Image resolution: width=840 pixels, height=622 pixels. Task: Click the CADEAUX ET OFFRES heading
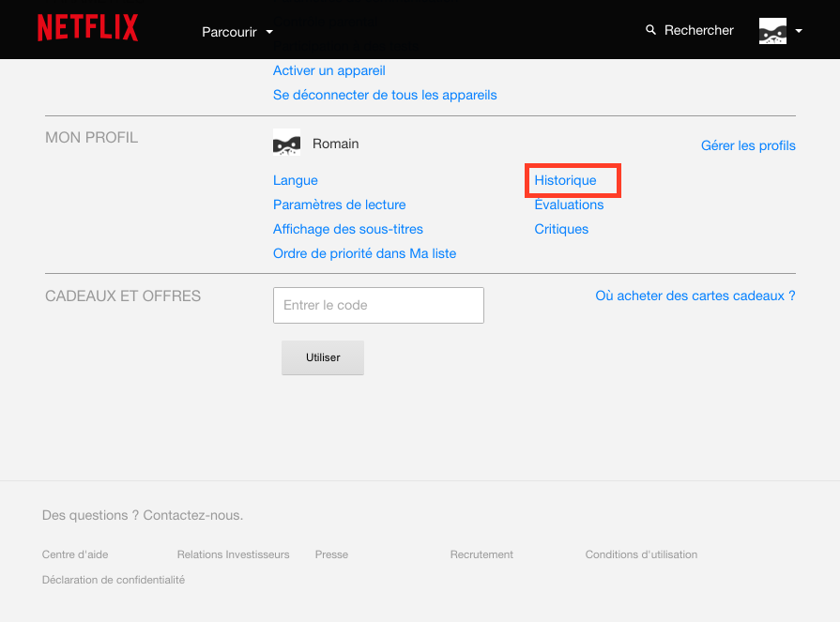point(123,296)
